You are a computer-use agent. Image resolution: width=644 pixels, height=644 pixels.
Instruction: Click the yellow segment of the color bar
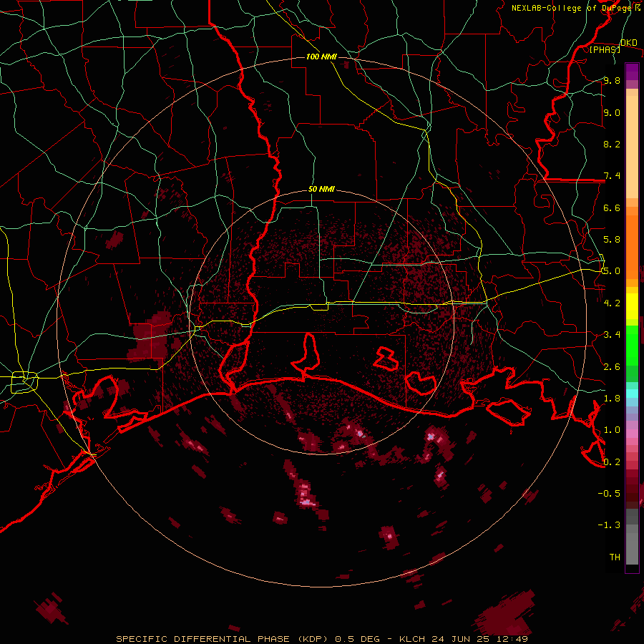tap(632, 306)
